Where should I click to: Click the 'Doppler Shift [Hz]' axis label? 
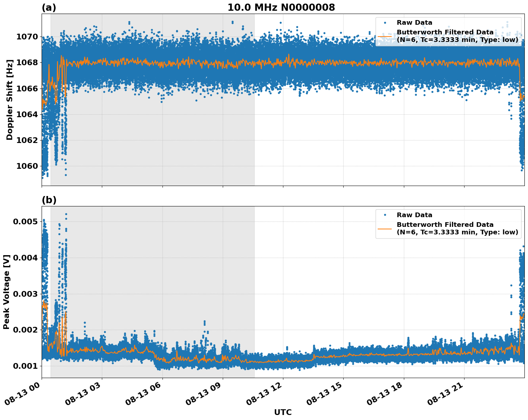tap(10, 100)
